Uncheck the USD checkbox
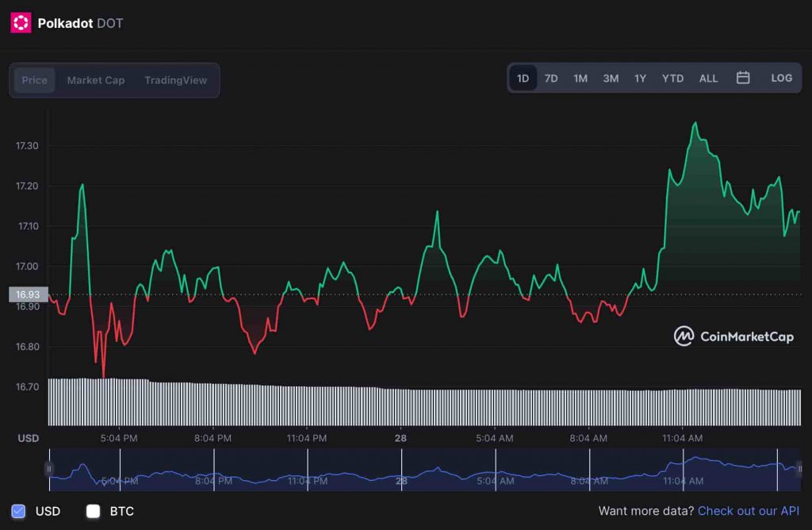Viewport: 812px width, 530px height. tap(19, 511)
